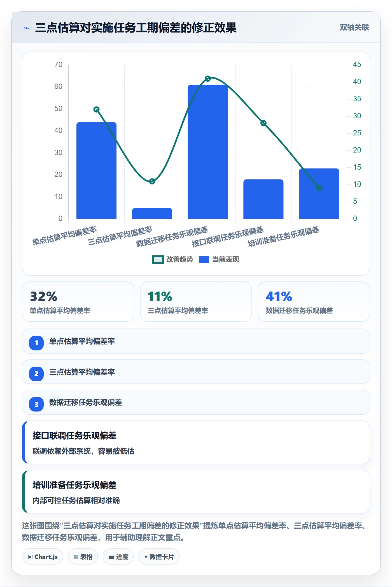Viewport: 392px width, 587px height.
Task: Click the 当前表现 legend label
Action: click(x=225, y=260)
